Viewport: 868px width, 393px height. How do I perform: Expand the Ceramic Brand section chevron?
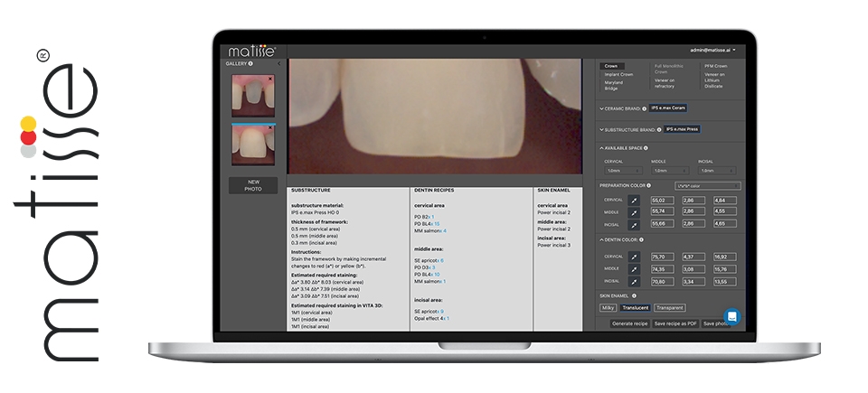(x=602, y=108)
